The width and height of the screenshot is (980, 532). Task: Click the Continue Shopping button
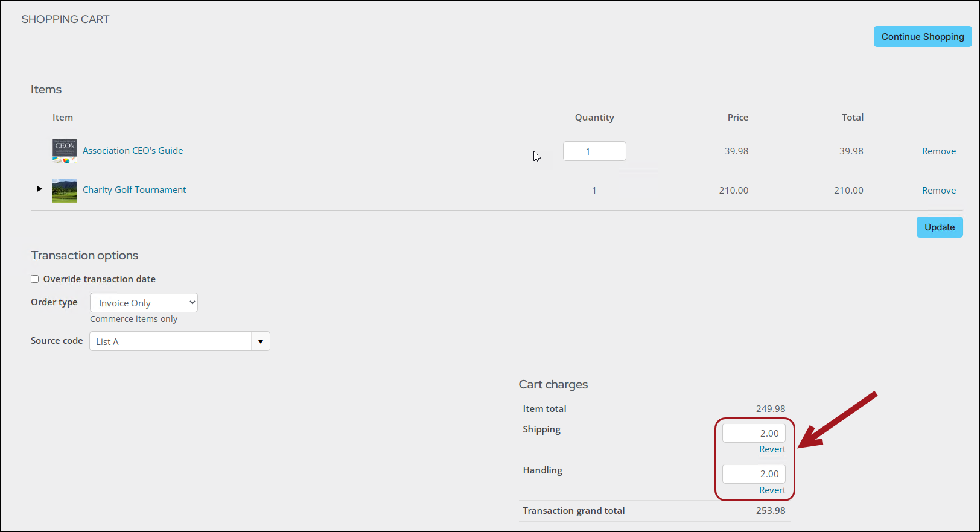click(x=923, y=37)
